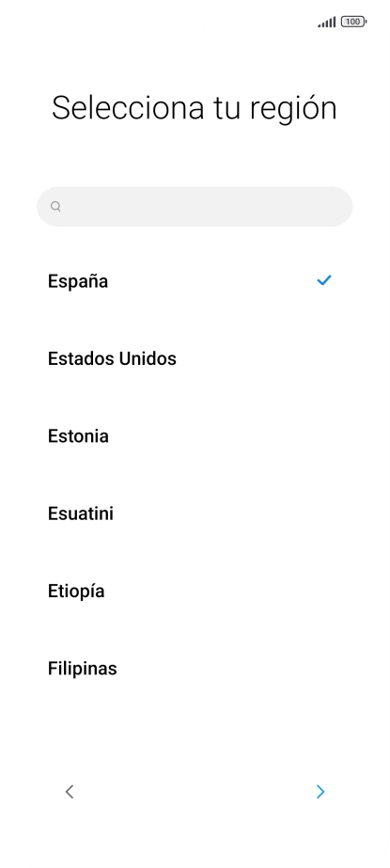
Task: Pick Filipinas in the region list
Action: click(x=195, y=669)
